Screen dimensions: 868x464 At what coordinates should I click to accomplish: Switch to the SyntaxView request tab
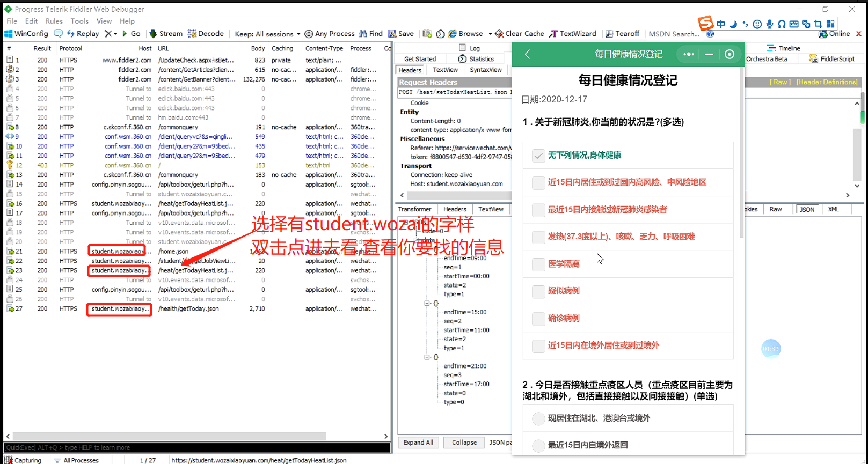[486, 70]
